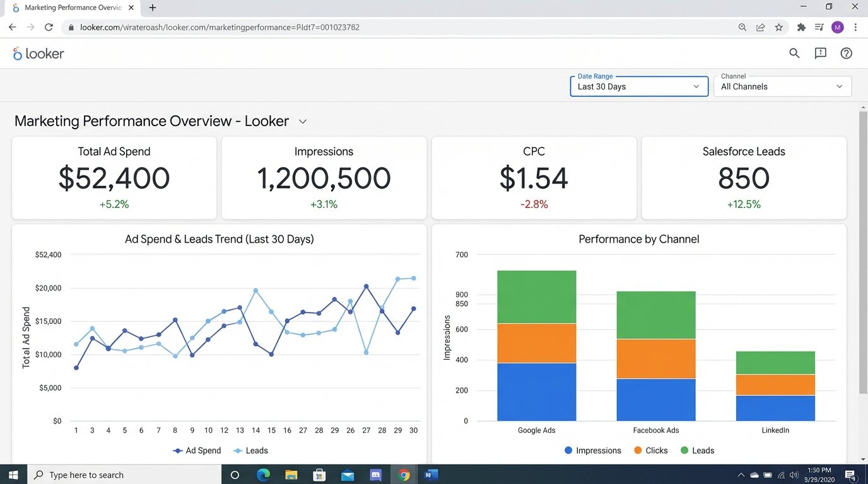Click the Looker feedback chat icon
Image resolution: width=868 pixels, height=484 pixels.
(820, 53)
